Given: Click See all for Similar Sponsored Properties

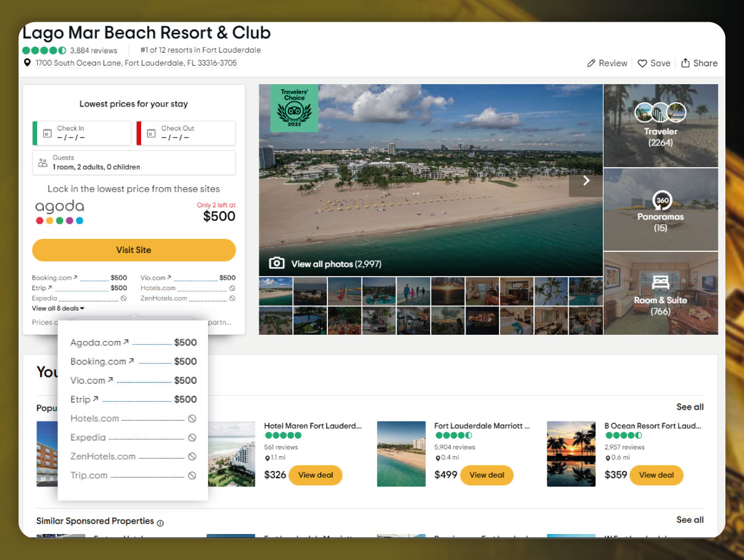Looking at the screenshot, I should [x=690, y=520].
